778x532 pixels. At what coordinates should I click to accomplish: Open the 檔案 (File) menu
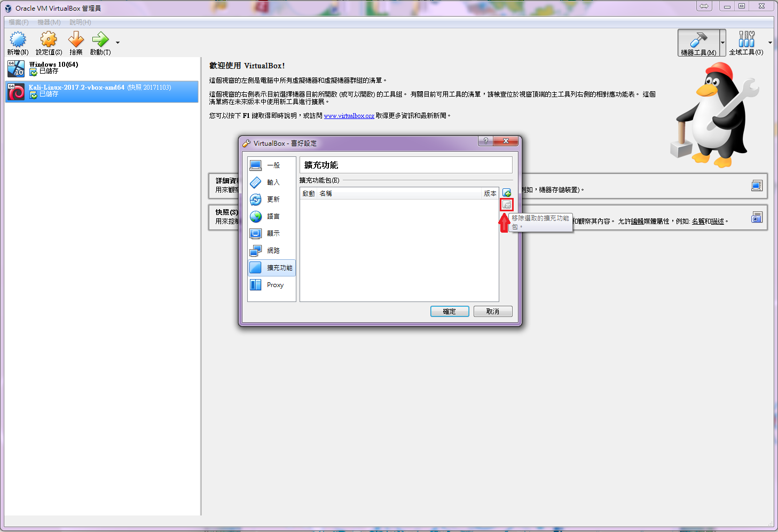coord(19,22)
